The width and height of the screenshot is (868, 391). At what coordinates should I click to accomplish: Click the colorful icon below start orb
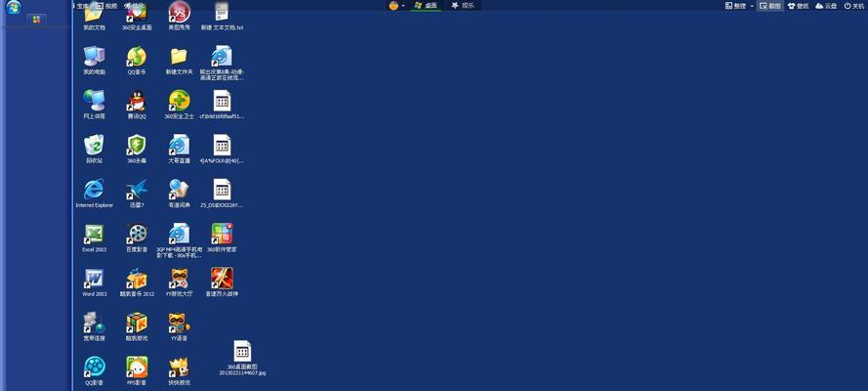[36, 20]
